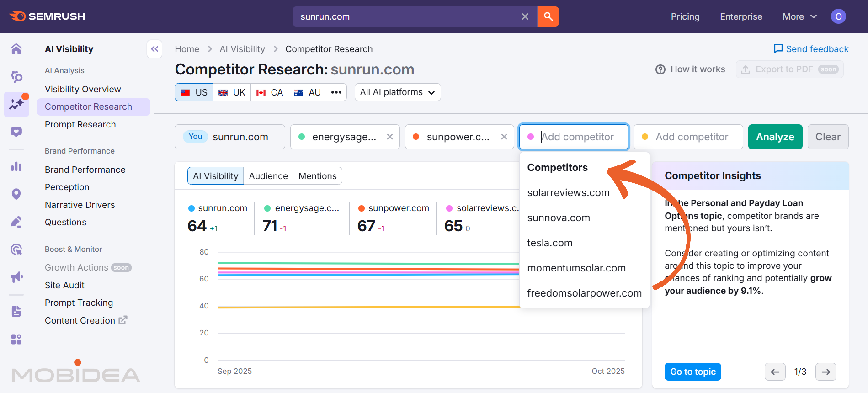Switch to the Audience tab
Screen dimensions: 868x393
pos(268,176)
